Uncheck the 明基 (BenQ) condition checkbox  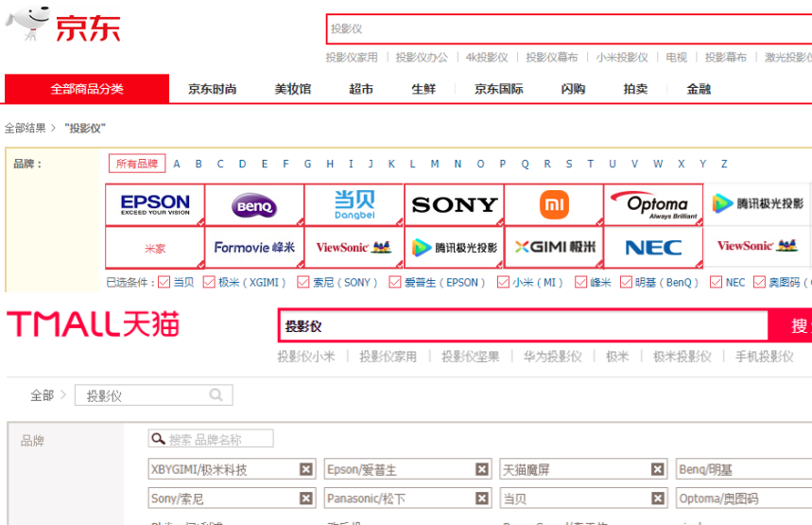626,282
